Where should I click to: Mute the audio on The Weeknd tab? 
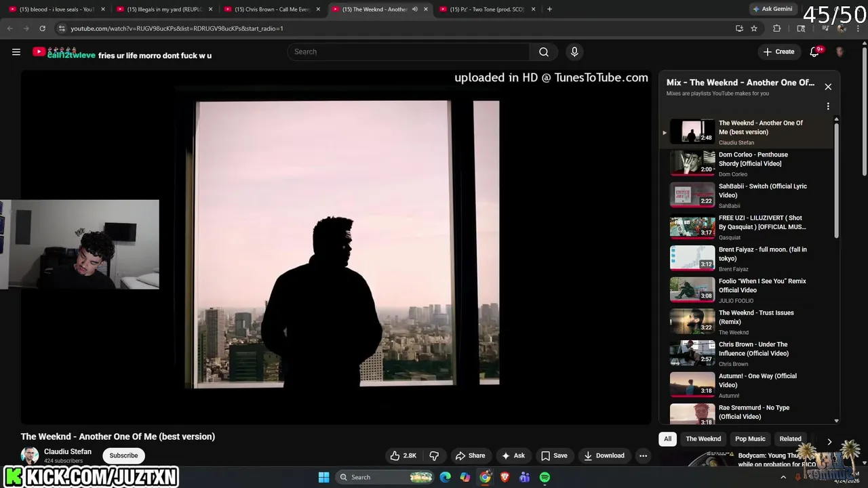(414, 9)
